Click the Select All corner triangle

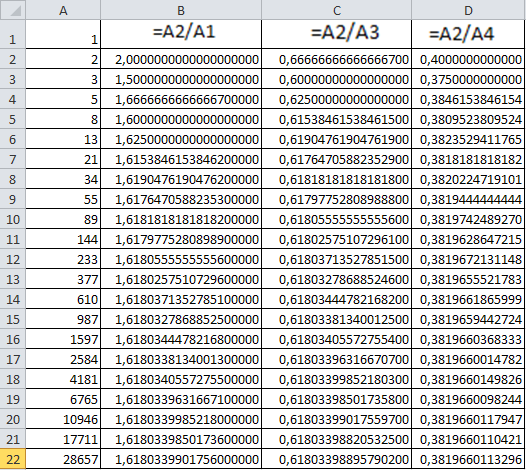13,10
